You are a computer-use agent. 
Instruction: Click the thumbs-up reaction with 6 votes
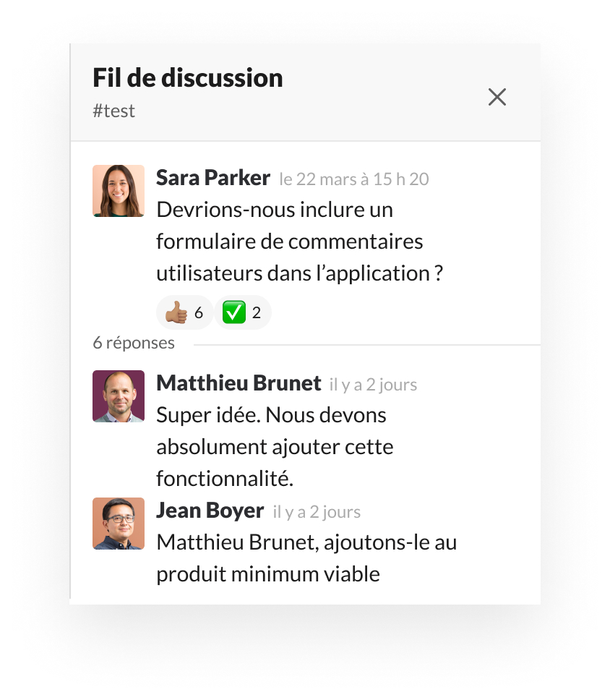tap(185, 312)
